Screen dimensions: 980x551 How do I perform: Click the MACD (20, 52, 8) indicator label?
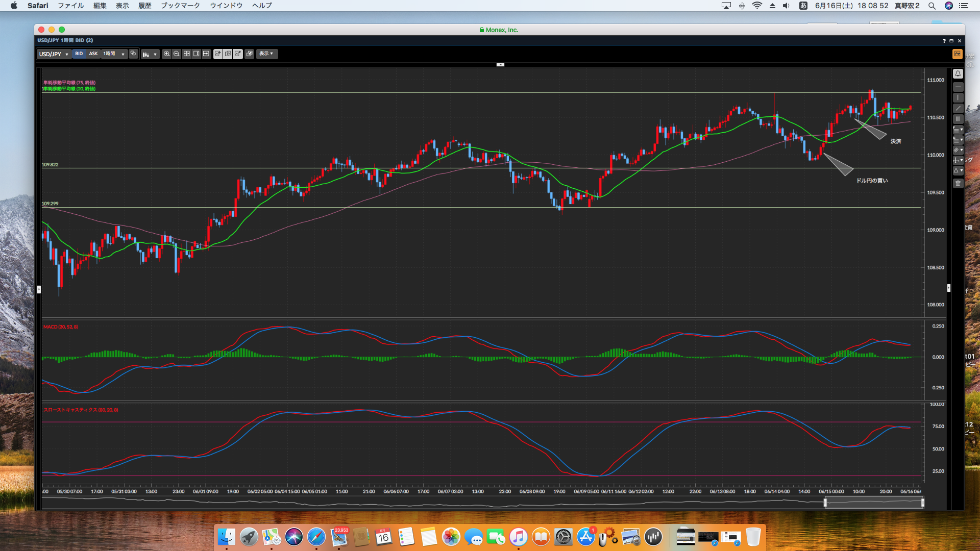point(61,327)
